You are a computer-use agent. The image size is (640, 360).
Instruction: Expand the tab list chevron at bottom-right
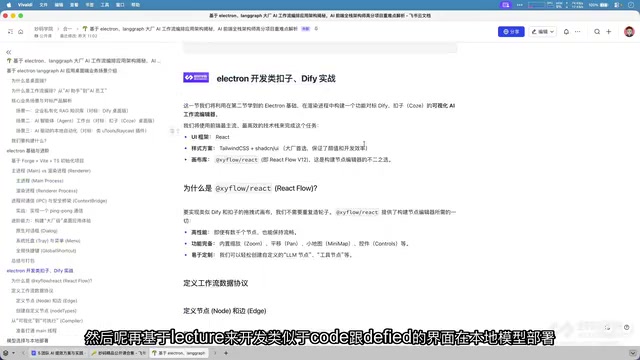632,353
